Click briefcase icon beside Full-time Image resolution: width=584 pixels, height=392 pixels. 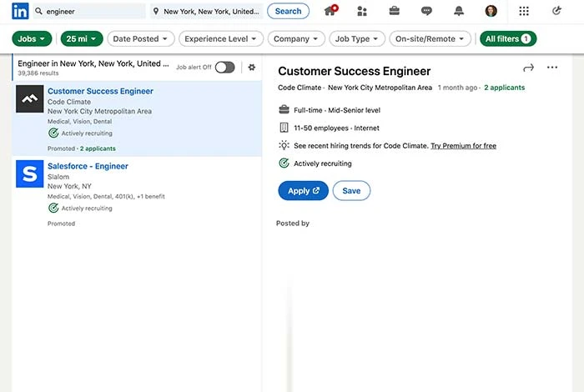[284, 109]
